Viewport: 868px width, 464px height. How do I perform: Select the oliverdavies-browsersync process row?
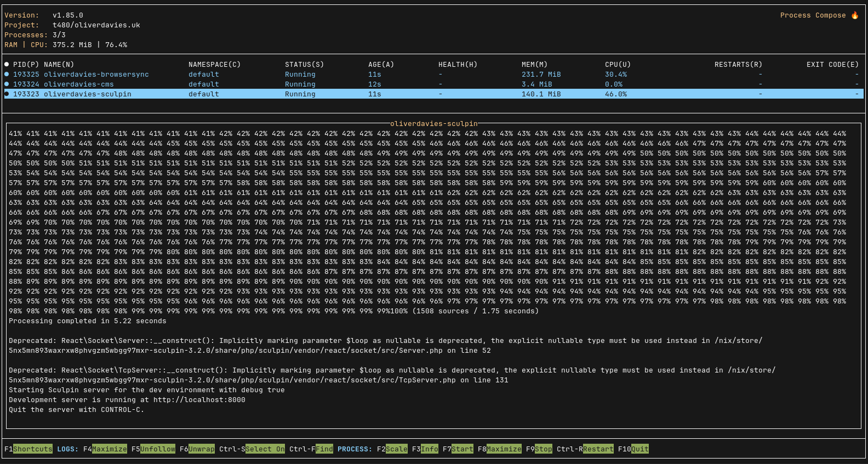[x=434, y=75]
